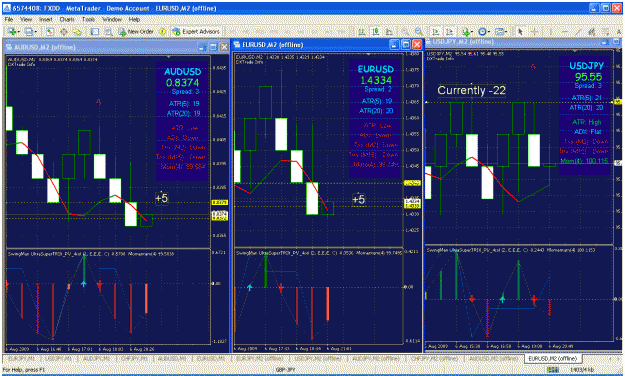The width and height of the screenshot is (625, 376).
Task: Zoom out on the chart
Action: (x=419, y=31)
